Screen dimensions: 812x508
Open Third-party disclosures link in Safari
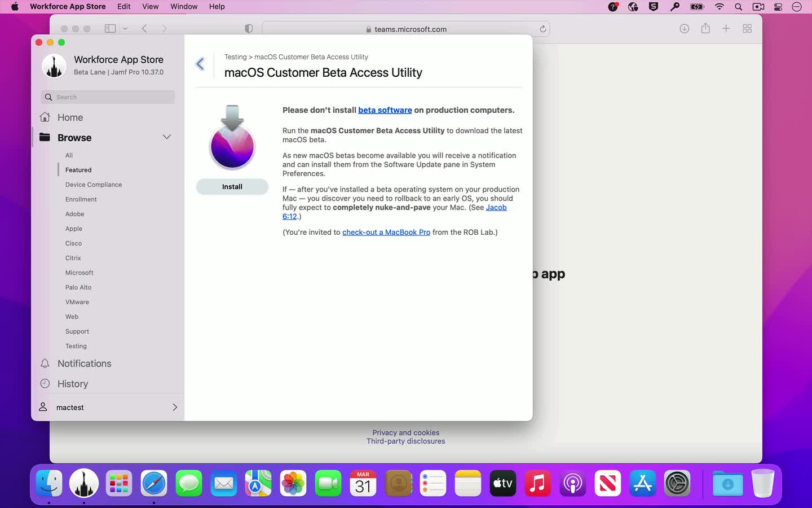(406, 441)
